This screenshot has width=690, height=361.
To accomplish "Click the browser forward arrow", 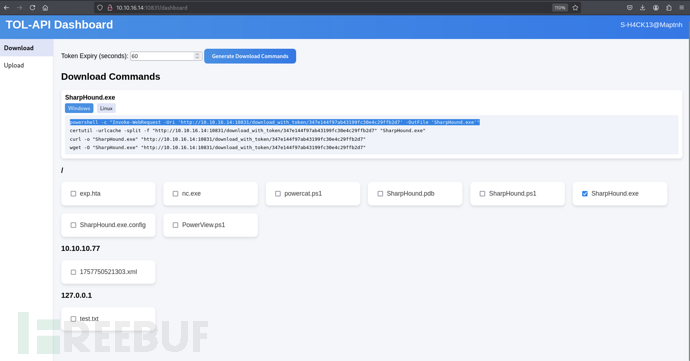I will click(19, 7).
